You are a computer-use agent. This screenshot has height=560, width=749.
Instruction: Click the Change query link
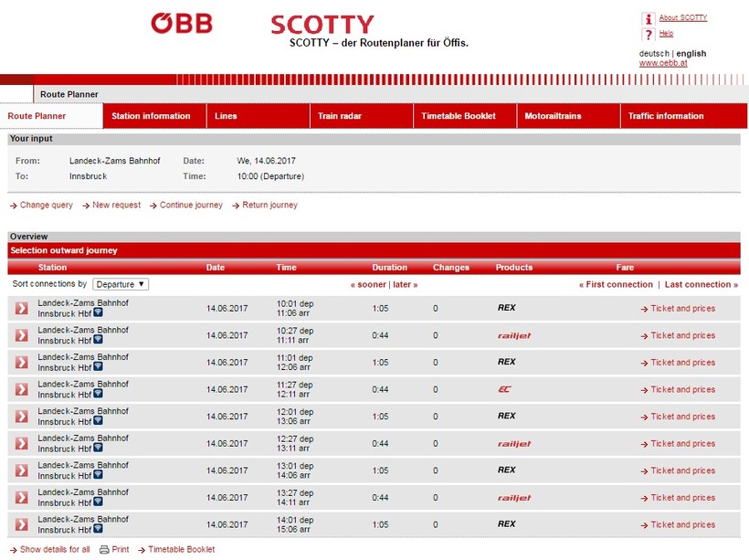coord(46,206)
